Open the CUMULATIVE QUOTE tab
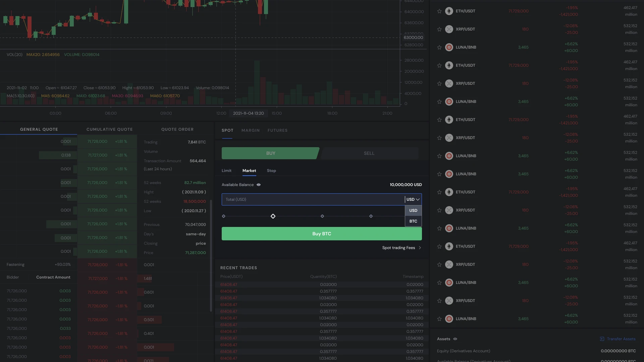The width and height of the screenshot is (644, 362). pos(109,129)
